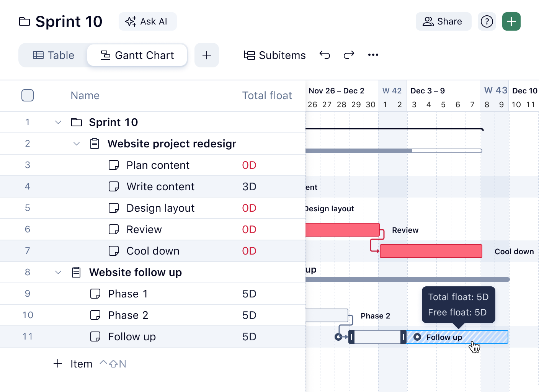Toggle the Subitems option
Viewport: 539px width, 392px height.
coord(275,55)
